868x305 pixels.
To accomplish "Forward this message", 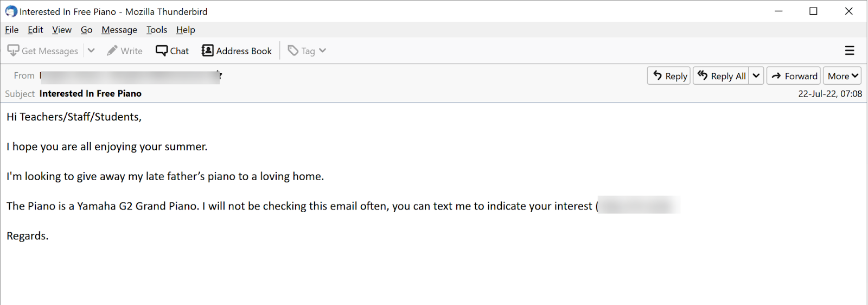I will coord(794,76).
